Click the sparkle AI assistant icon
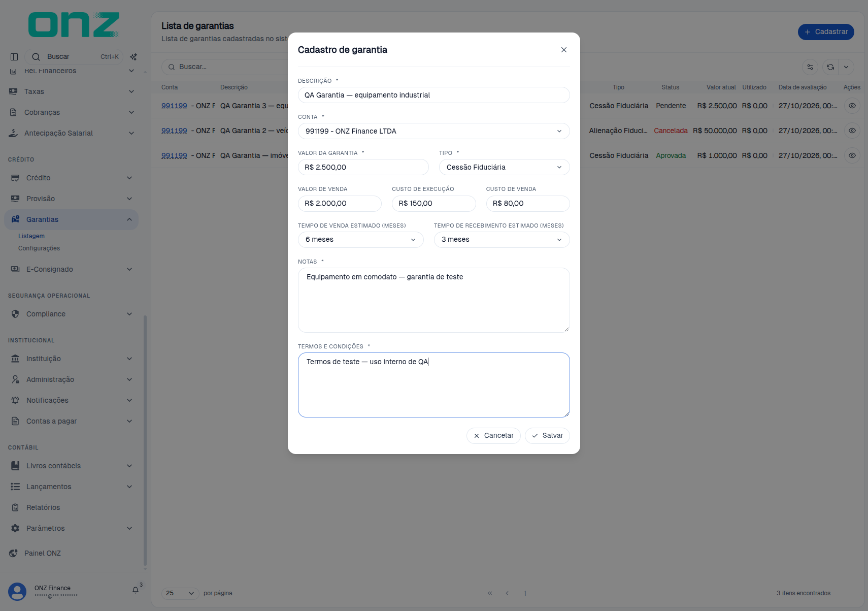This screenshot has width=868, height=611. 133,57
